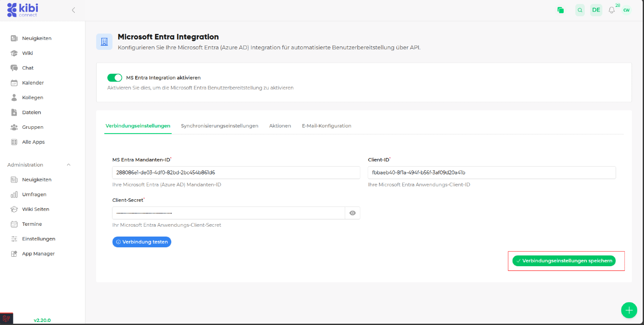Click the Einstellungen sliders icon
Viewport: 644px width, 325px height.
[14, 239]
